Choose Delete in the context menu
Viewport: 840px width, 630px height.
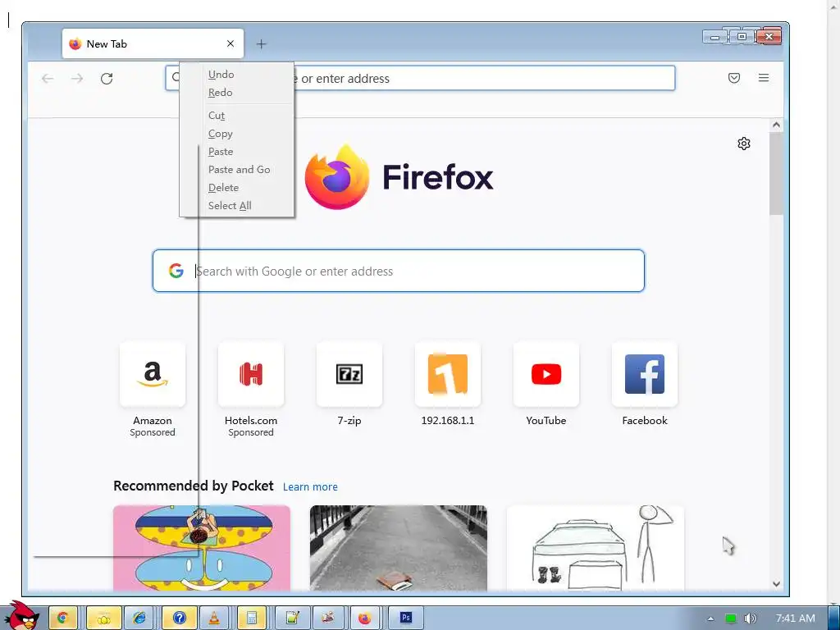pyautogui.click(x=223, y=188)
